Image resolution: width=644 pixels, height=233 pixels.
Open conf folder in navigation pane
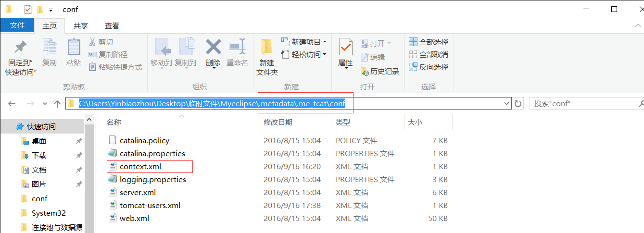tap(39, 198)
